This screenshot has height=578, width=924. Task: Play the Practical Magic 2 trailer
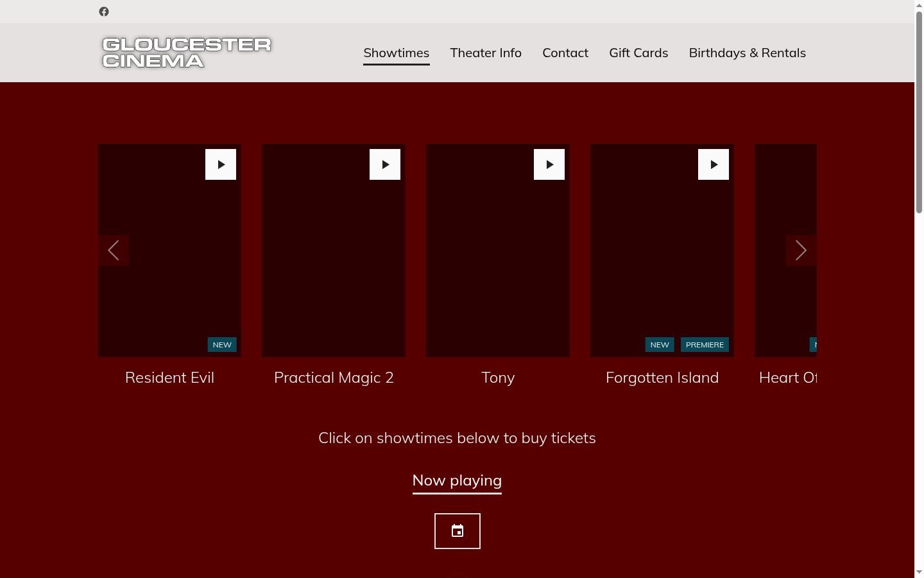pyautogui.click(x=385, y=164)
